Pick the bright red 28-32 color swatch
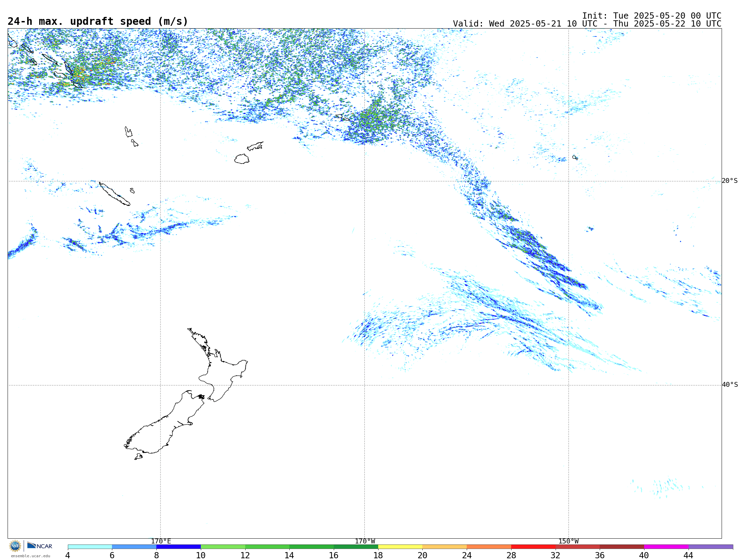744x560 pixels. tap(533, 547)
